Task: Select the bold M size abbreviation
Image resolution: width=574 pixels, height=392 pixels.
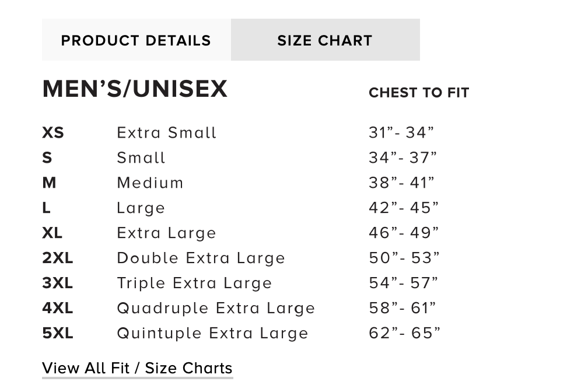Action: point(49,183)
